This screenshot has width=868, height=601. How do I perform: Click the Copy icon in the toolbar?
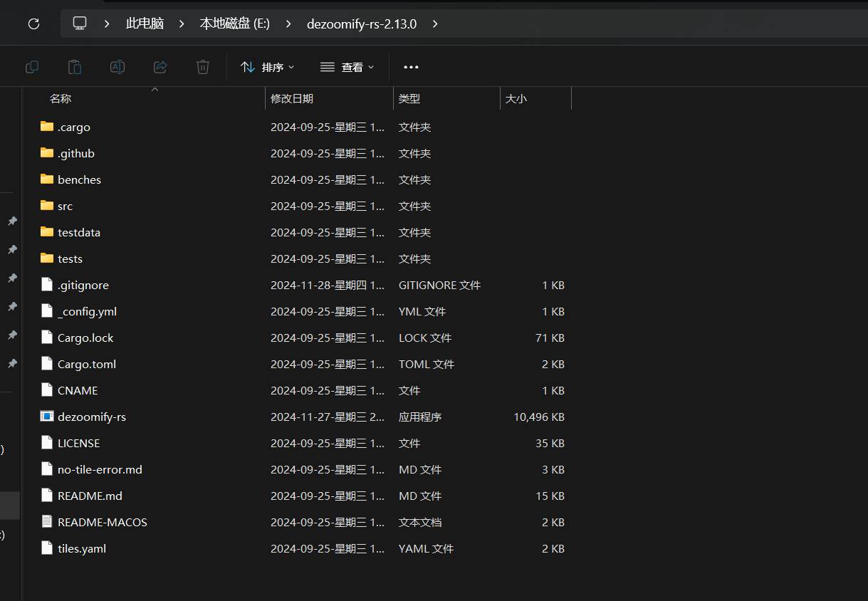pyautogui.click(x=31, y=66)
